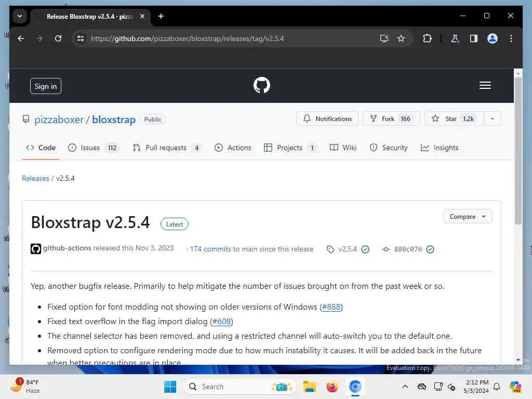Open the GitHub hamburger menu
The image size is (532, 399).
coord(485,86)
